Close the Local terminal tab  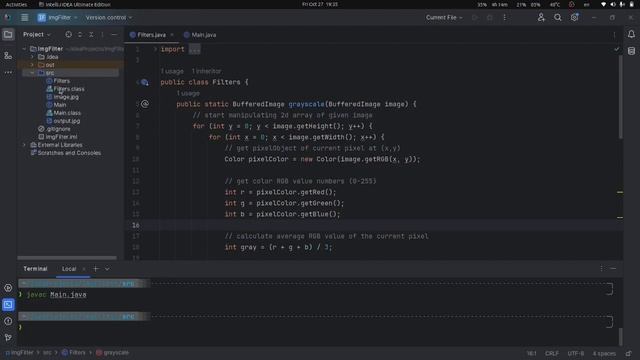point(84,269)
